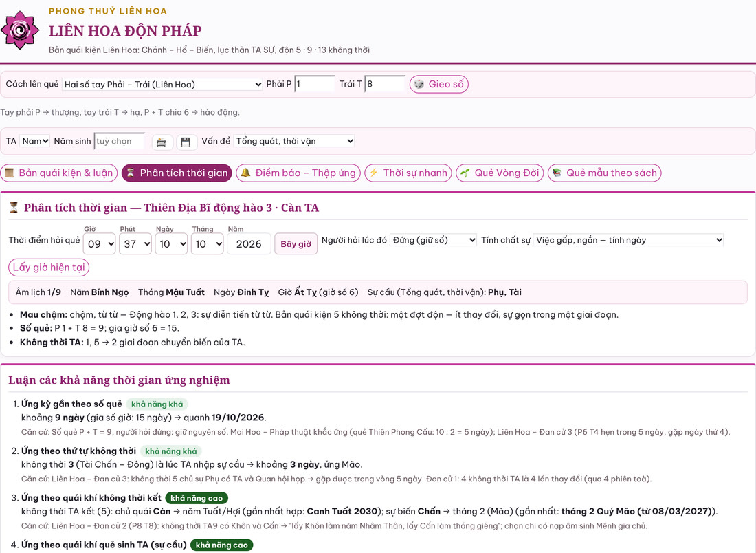Screen dimensions: 756x553
Task: Click the 'Ứng theo quái khí quẻ sinh TA' item
Action: pyautogui.click(x=104, y=545)
